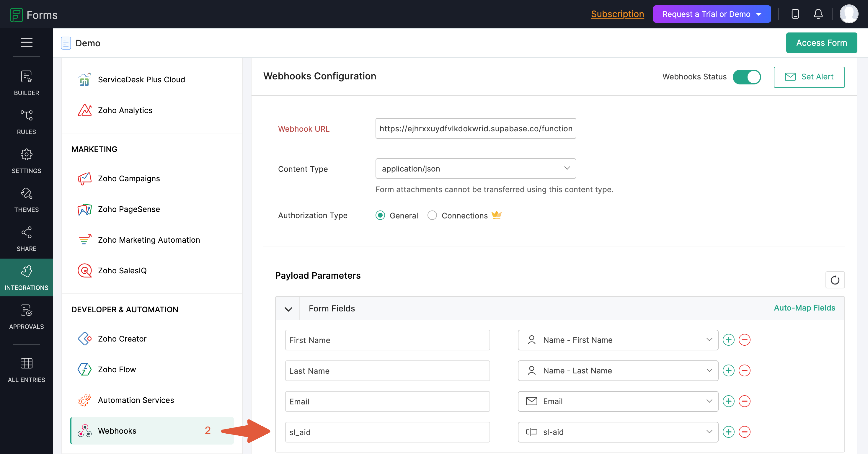Select Integrations section

[x=26, y=277]
